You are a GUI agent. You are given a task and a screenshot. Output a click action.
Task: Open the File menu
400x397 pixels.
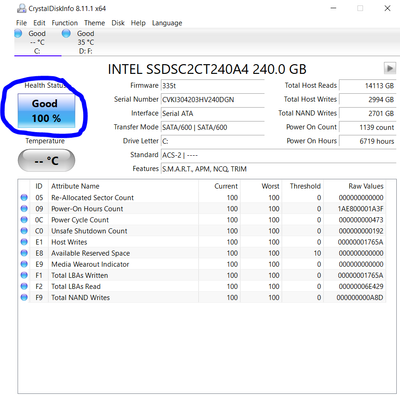click(21, 23)
